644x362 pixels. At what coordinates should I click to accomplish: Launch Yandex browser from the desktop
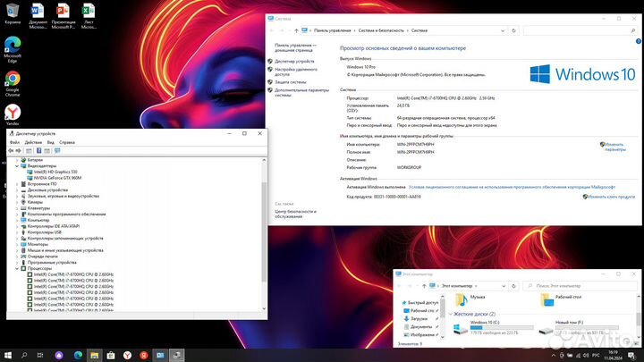coord(13,114)
